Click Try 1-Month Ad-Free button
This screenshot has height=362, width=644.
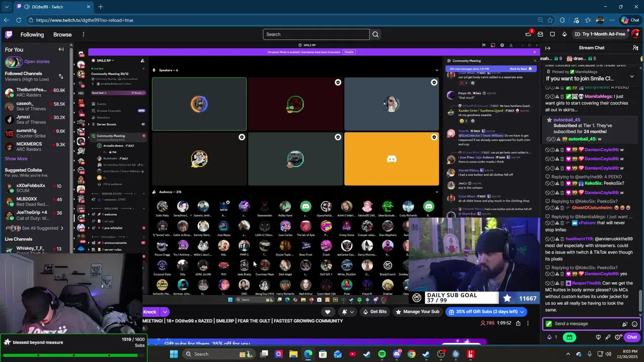tap(600, 34)
